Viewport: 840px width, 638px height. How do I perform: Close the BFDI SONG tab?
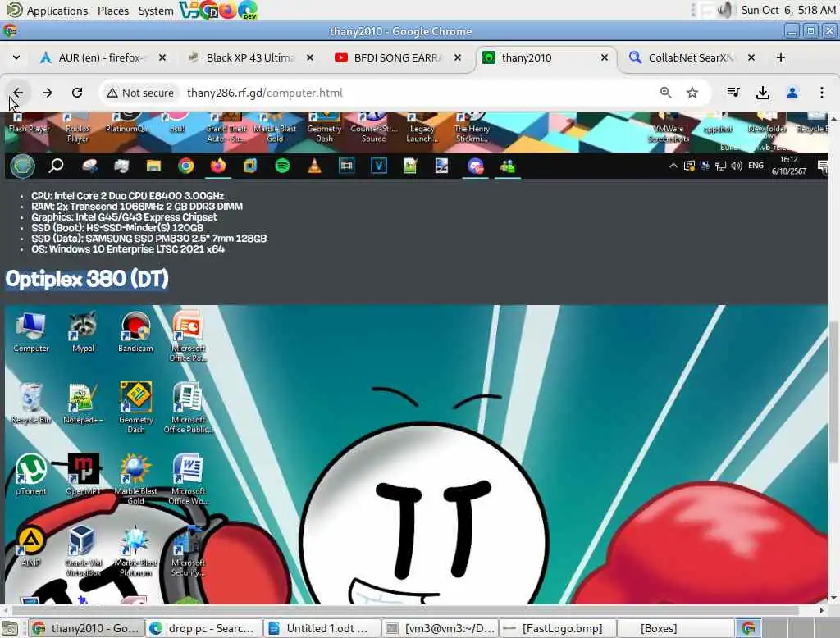coord(458,57)
